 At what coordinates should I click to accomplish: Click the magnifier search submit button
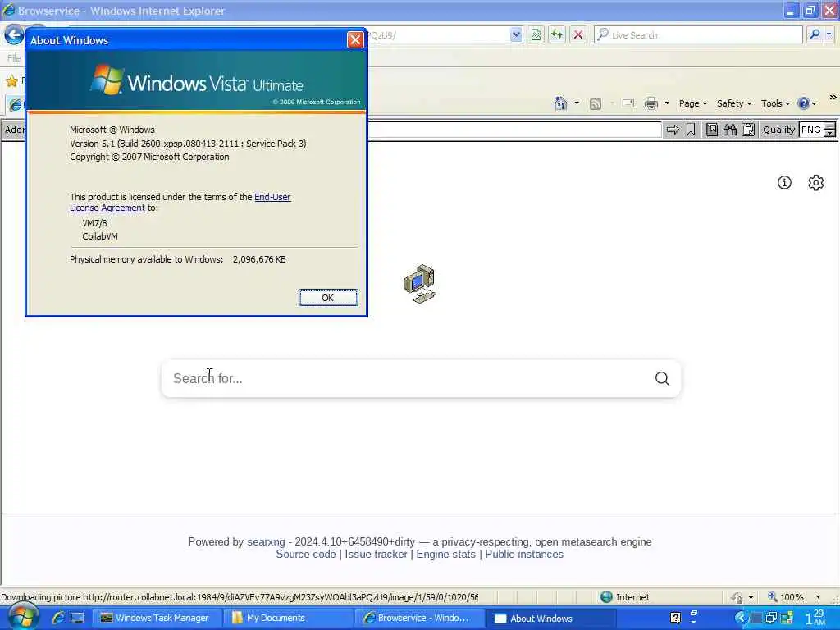[x=662, y=379]
